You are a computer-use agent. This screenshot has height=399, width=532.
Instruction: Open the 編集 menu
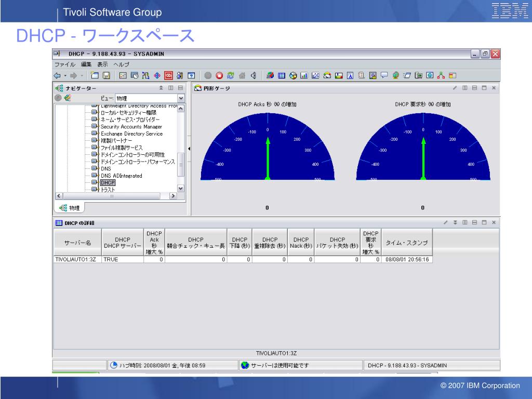(x=86, y=64)
